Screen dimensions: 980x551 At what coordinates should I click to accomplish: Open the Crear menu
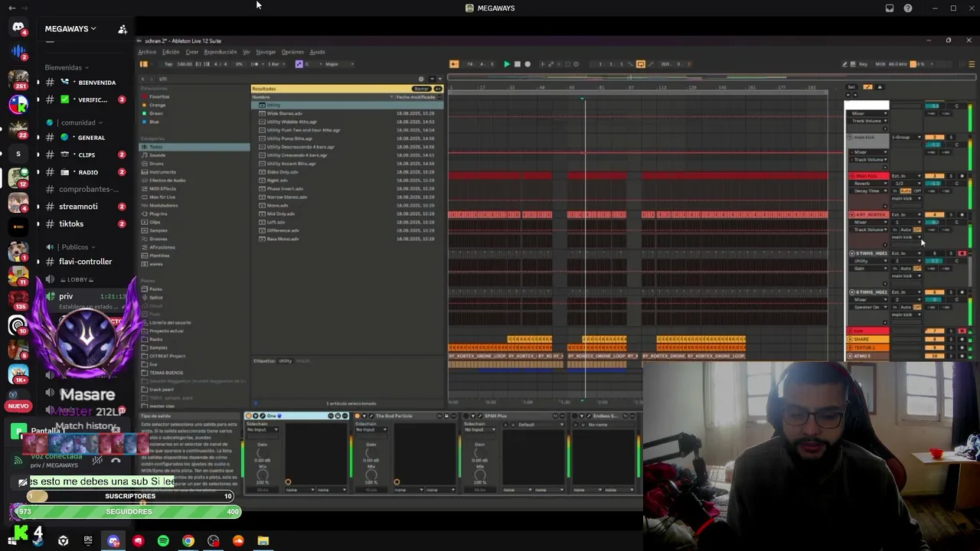tap(192, 52)
